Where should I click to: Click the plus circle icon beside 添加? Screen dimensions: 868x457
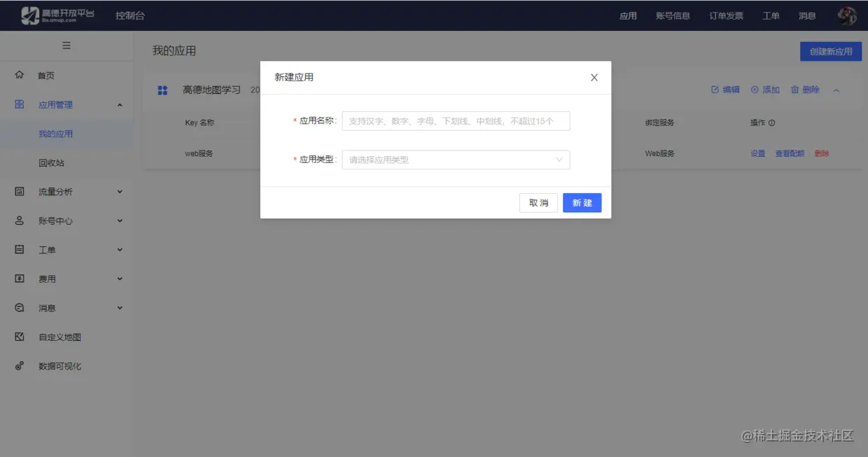[755, 90]
